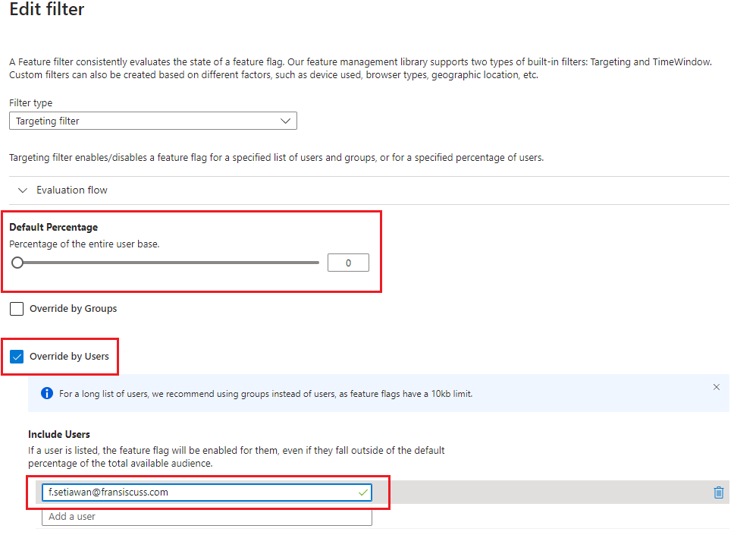Select the f.setiawan@fransiscuss.com email text field

pyautogui.click(x=190, y=492)
